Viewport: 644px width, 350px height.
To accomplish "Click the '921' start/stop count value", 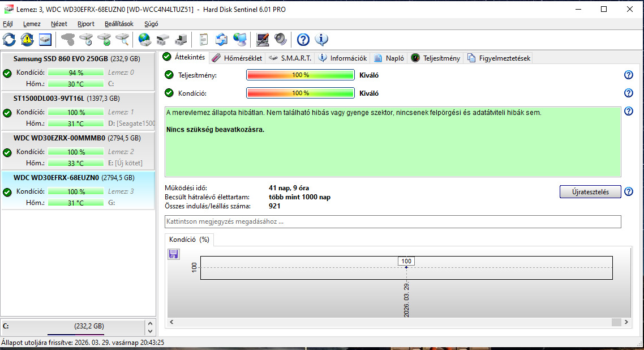I will (274, 206).
